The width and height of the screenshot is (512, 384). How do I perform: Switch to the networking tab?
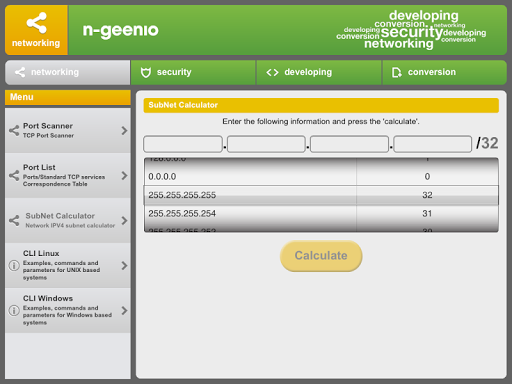68,72
